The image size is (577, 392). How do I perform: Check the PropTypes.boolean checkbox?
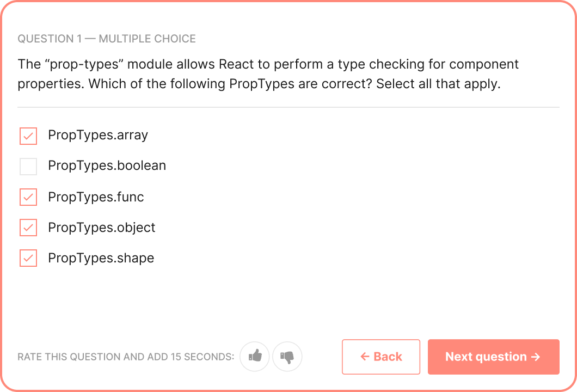coord(28,167)
